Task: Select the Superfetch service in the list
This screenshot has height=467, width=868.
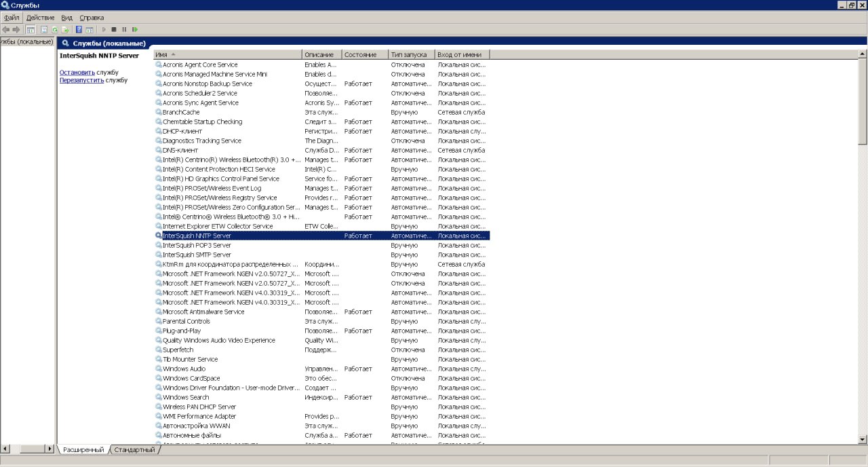Action: (x=178, y=350)
